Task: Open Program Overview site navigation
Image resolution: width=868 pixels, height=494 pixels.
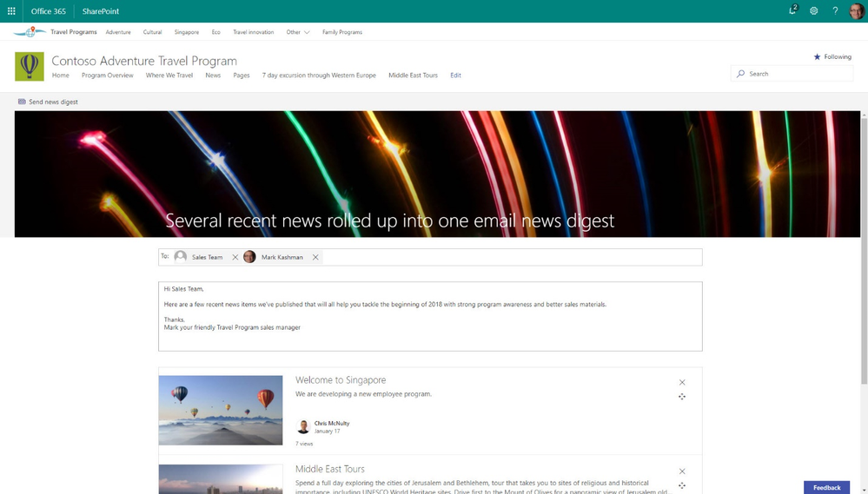Action: (108, 76)
